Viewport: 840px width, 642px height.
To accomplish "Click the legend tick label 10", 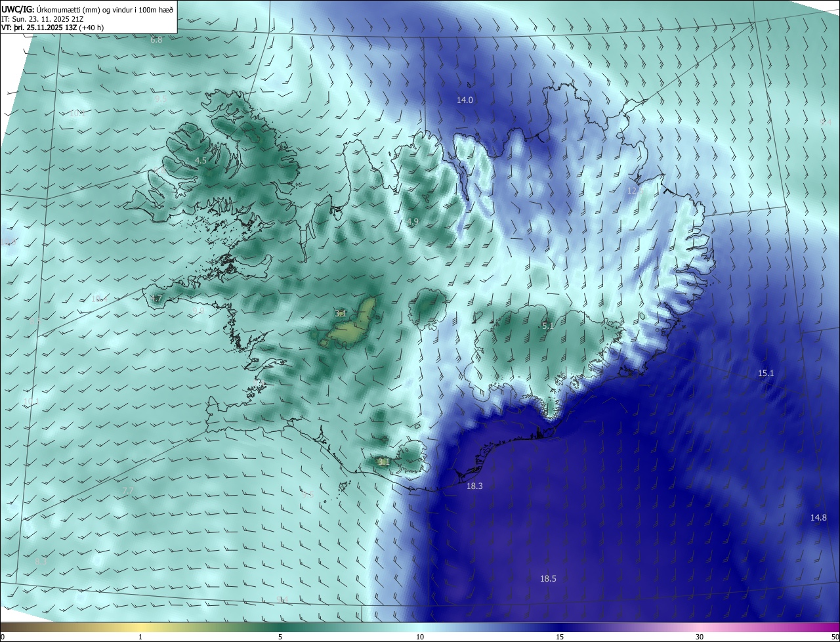I will click(x=420, y=637).
